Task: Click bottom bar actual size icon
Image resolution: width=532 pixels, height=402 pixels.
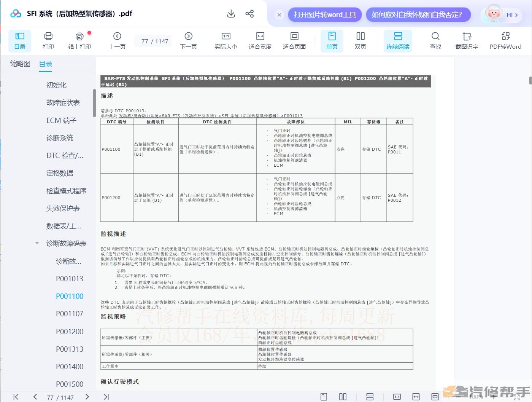Action: [397, 397]
